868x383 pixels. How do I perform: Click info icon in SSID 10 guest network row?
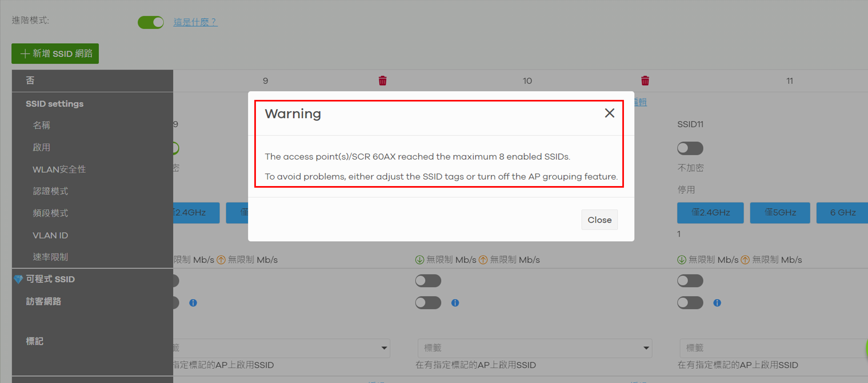[455, 303]
